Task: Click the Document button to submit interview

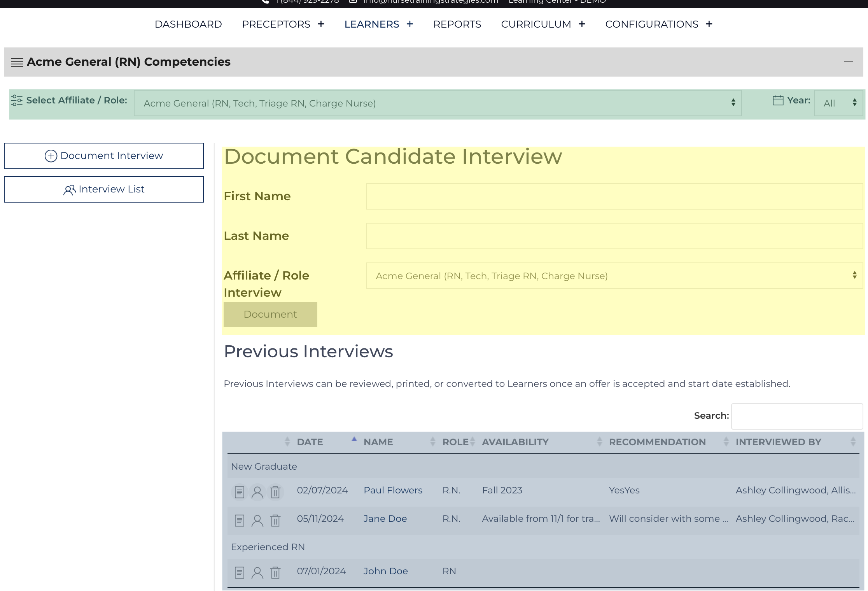Action: point(270,314)
